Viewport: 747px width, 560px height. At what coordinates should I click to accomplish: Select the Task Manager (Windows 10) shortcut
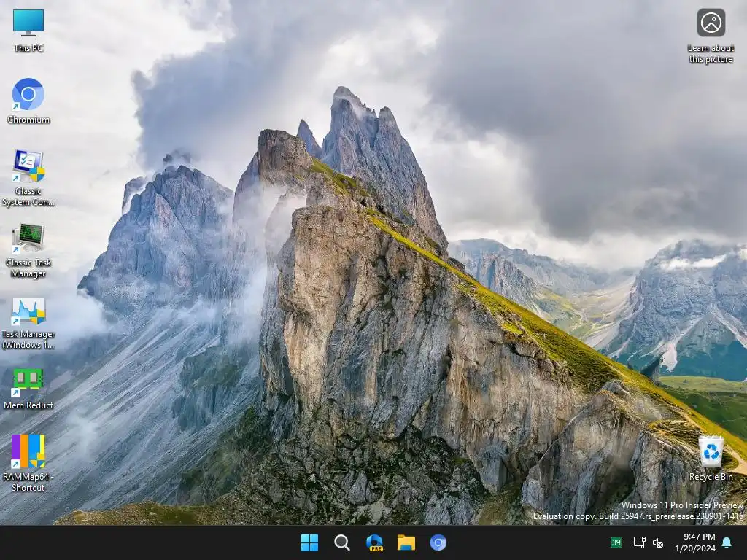click(x=28, y=323)
